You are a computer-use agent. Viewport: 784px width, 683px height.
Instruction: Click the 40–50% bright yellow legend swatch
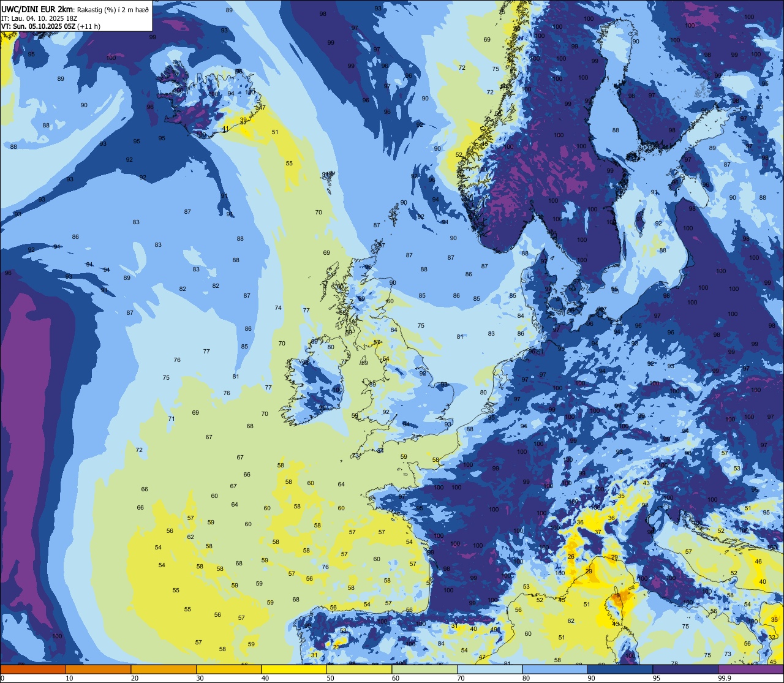pos(294,670)
